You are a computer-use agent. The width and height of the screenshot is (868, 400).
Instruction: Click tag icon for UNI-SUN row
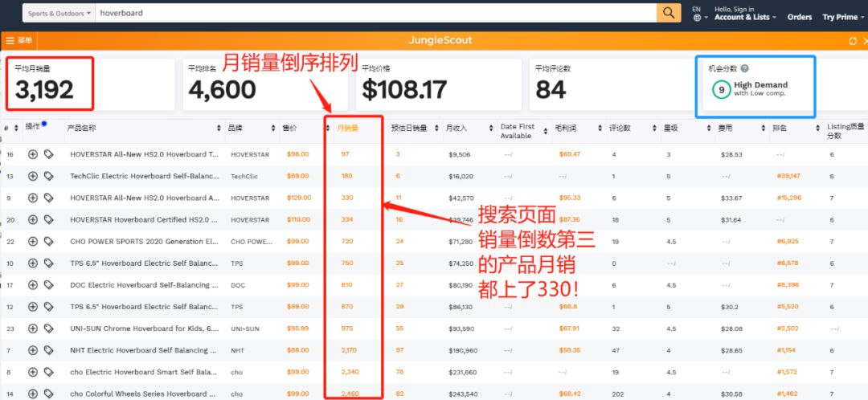point(49,329)
